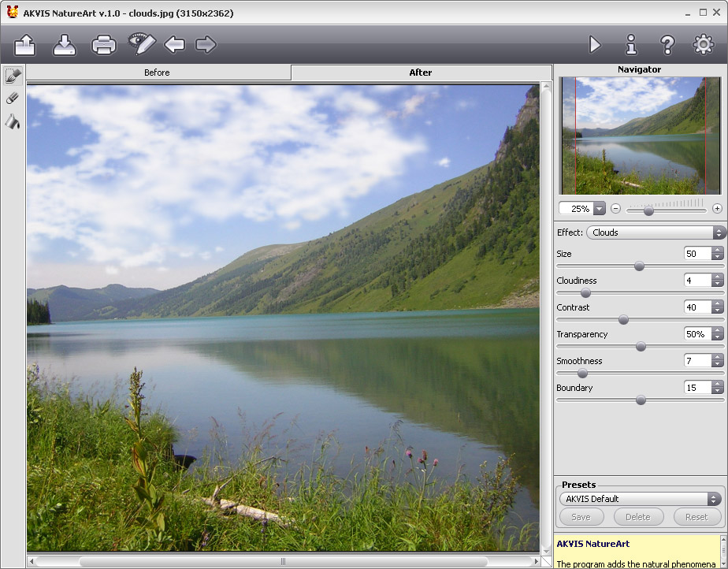Screen dimensions: 728x569
Task: Click the Size value field showing 50
Action: (x=698, y=254)
